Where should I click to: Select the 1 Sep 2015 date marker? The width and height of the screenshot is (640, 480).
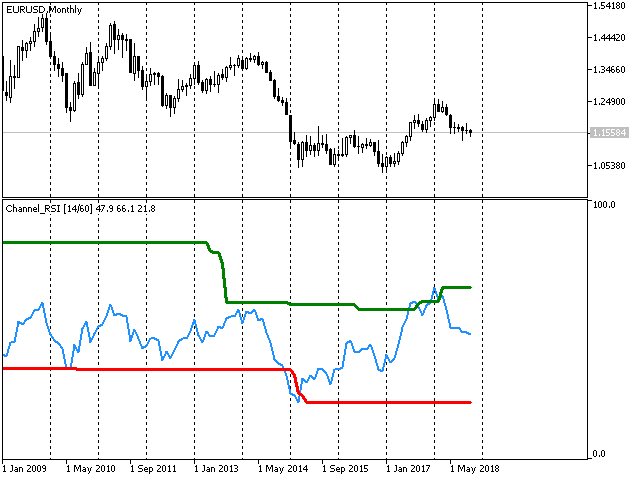(x=347, y=467)
